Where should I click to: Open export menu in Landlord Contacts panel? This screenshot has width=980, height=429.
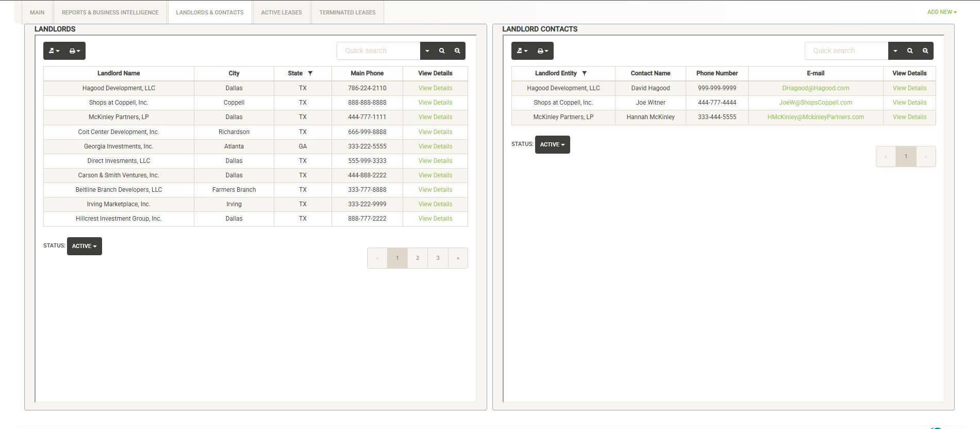[522, 51]
